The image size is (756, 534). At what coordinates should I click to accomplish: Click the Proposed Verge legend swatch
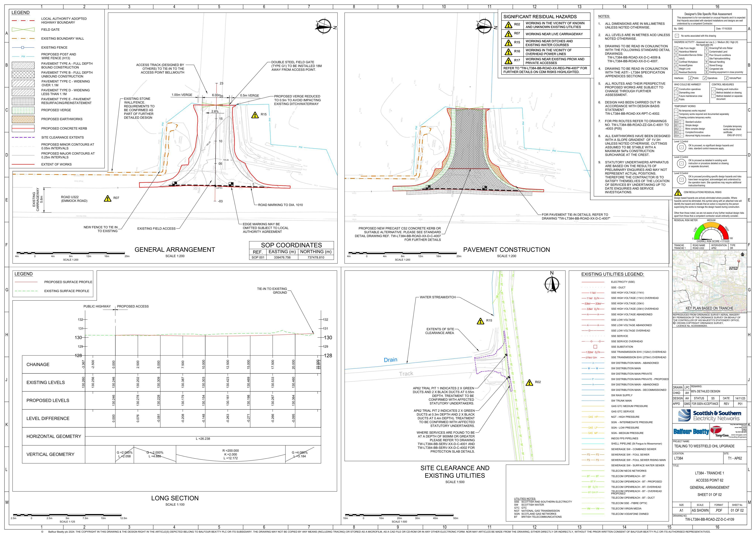tap(23, 110)
